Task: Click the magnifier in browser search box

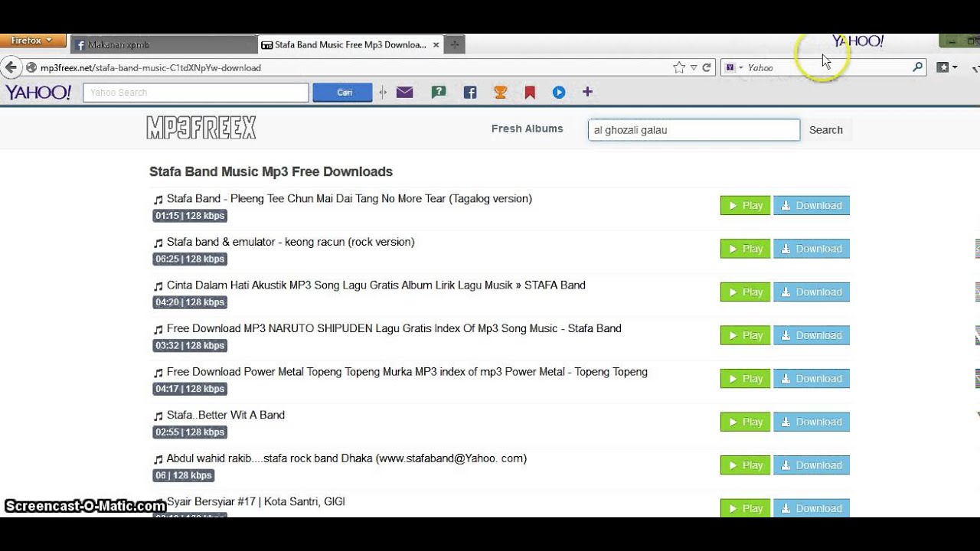Action: point(917,67)
